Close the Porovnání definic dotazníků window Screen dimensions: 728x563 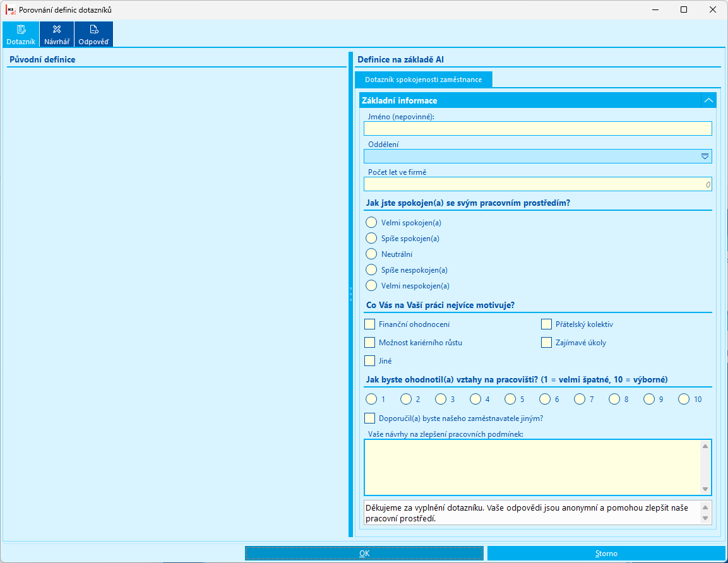click(713, 9)
